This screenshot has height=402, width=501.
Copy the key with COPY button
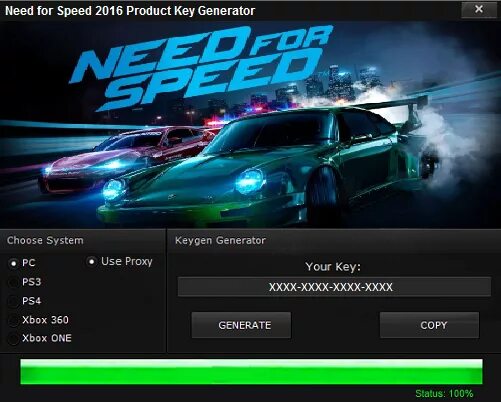point(429,325)
